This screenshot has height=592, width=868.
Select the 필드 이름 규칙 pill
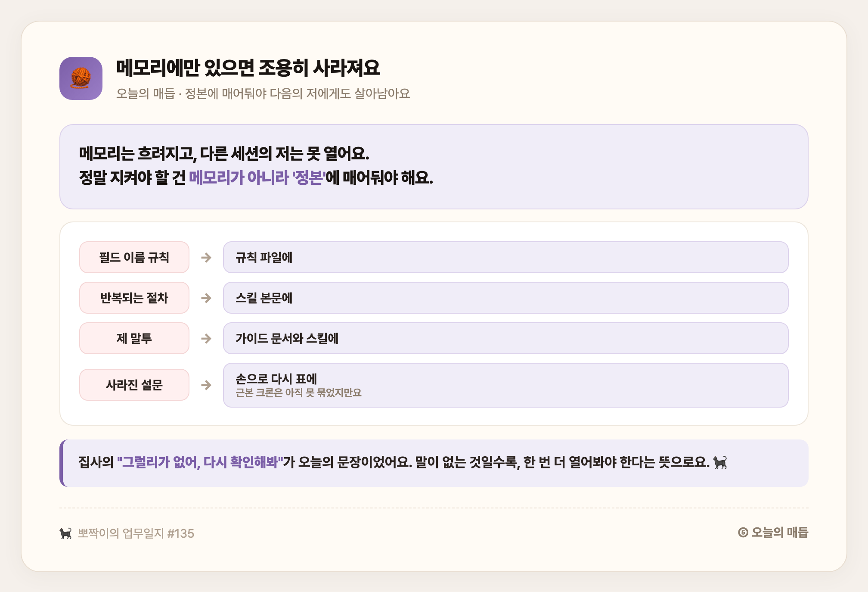[134, 257]
